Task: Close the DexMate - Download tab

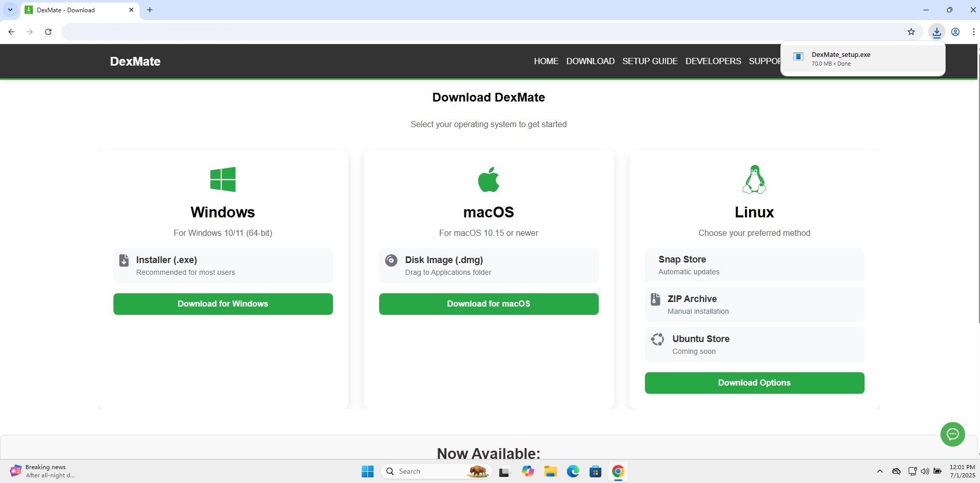Action: 131,10
